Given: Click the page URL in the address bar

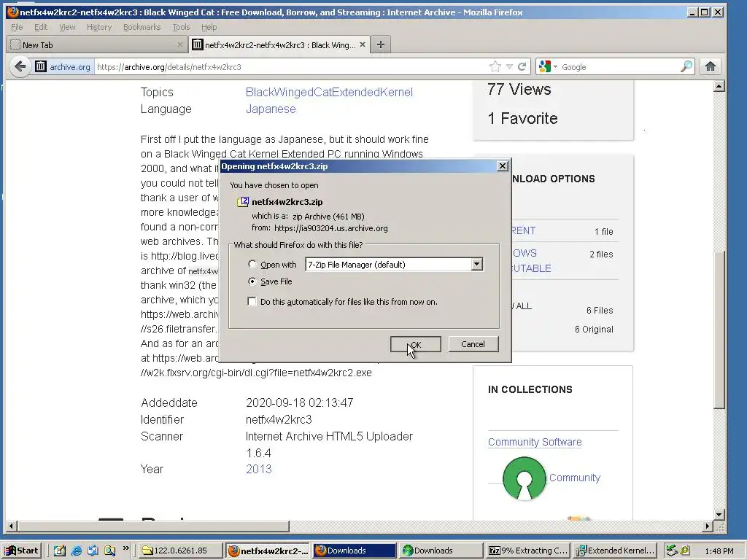Looking at the screenshot, I should tap(169, 67).
